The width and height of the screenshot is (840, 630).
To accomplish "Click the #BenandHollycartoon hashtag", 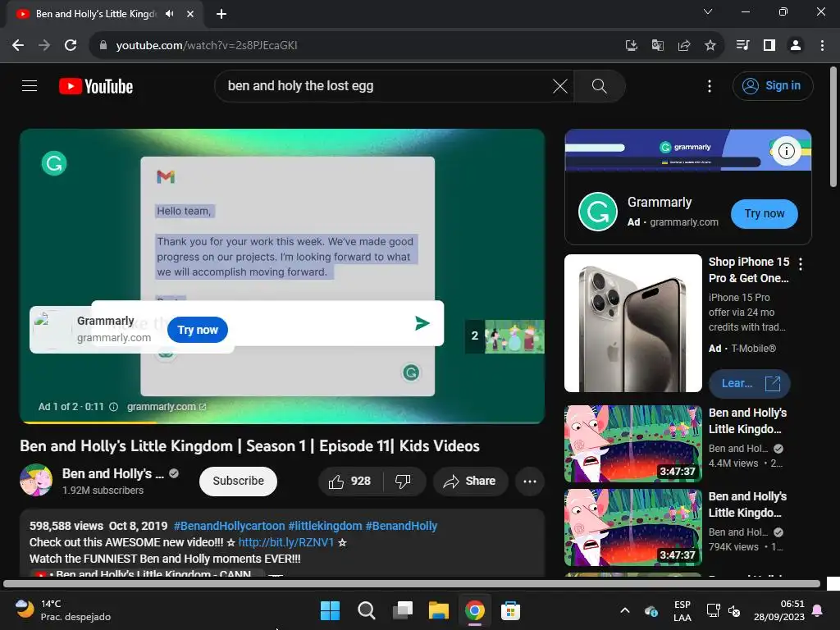I will pyautogui.click(x=230, y=526).
